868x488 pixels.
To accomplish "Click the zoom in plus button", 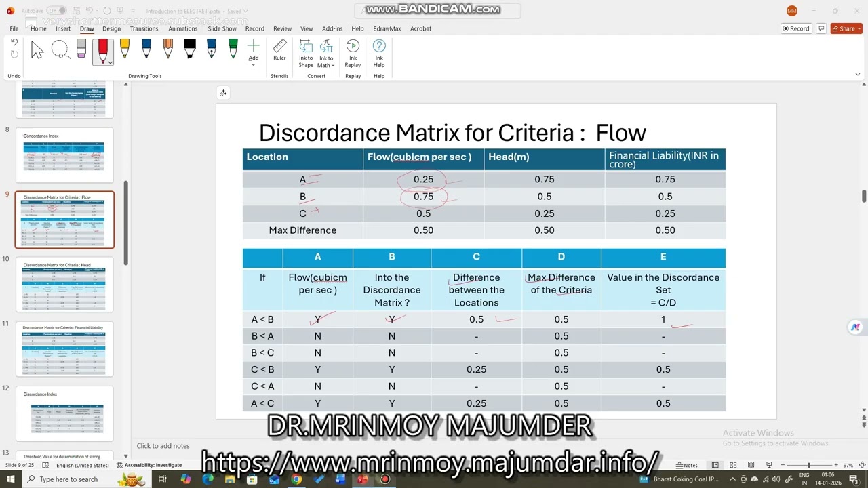I will [837, 465].
